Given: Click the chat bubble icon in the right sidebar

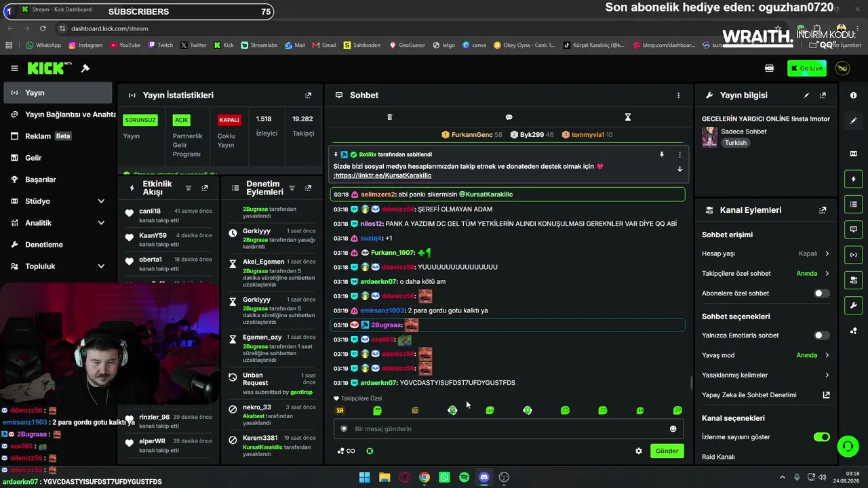Looking at the screenshot, I should [853, 230].
